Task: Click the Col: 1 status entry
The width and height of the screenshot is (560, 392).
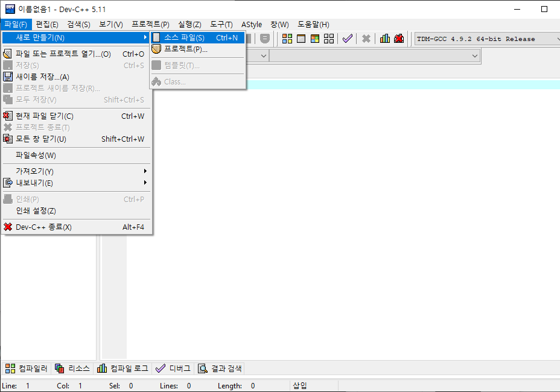Action: [x=69, y=385]
